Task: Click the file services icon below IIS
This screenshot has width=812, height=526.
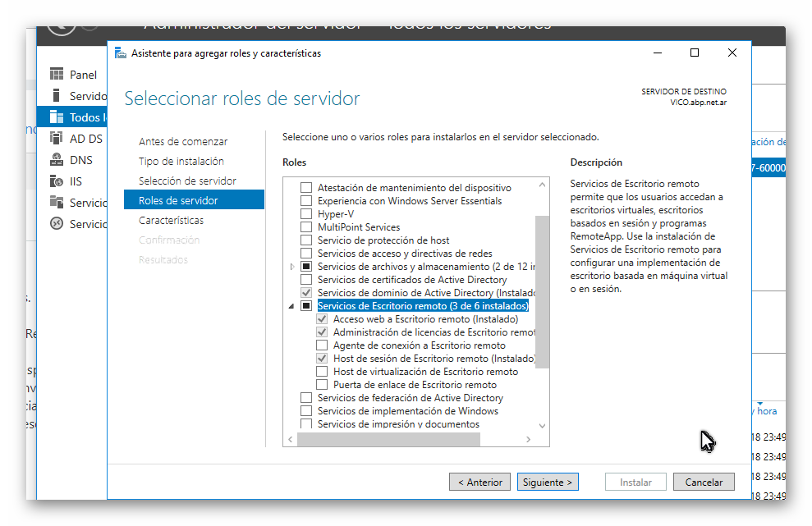Action: click(57, 202)
